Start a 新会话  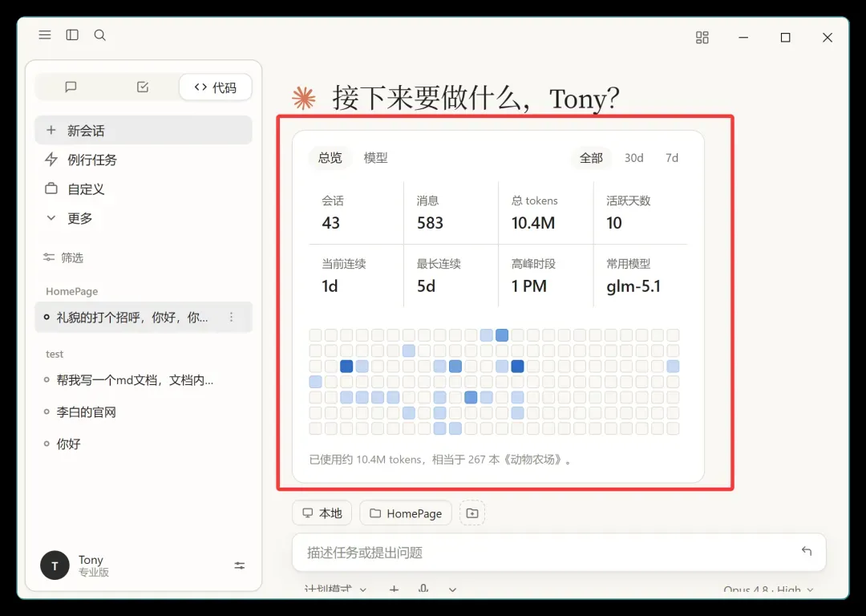click(x=144, y=131)
